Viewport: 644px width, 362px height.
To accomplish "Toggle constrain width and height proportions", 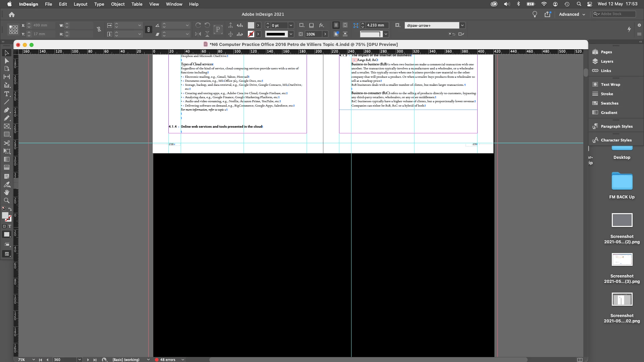I will pyautogui.click(x=99, y=29).
